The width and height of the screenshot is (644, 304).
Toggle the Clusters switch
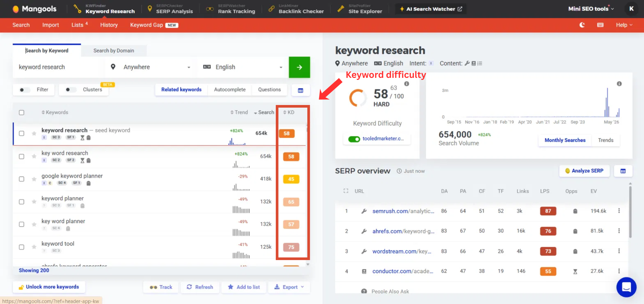tap(71, 90)
